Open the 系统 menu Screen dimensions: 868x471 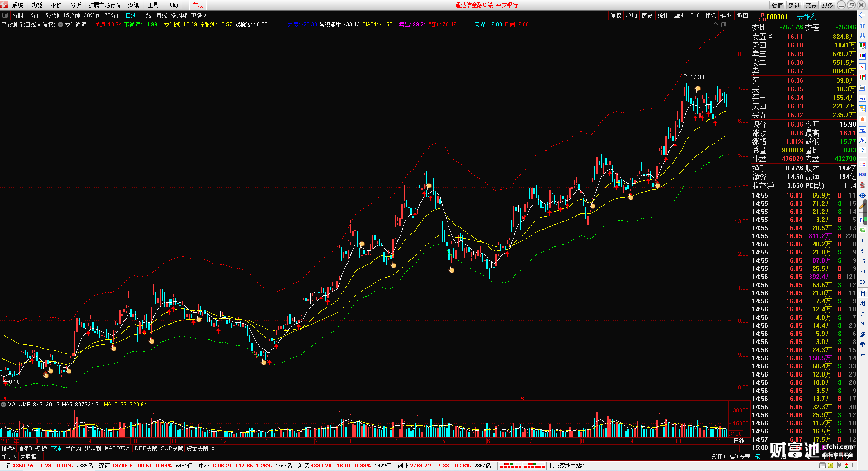(x=18, y=5)
